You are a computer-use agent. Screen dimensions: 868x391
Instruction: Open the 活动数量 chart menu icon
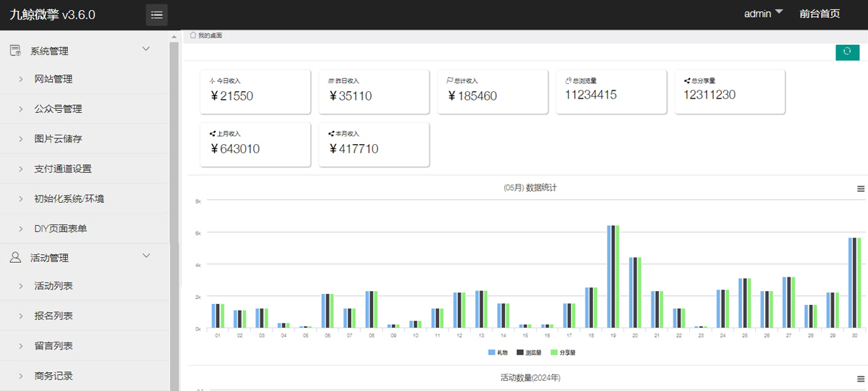861,379
